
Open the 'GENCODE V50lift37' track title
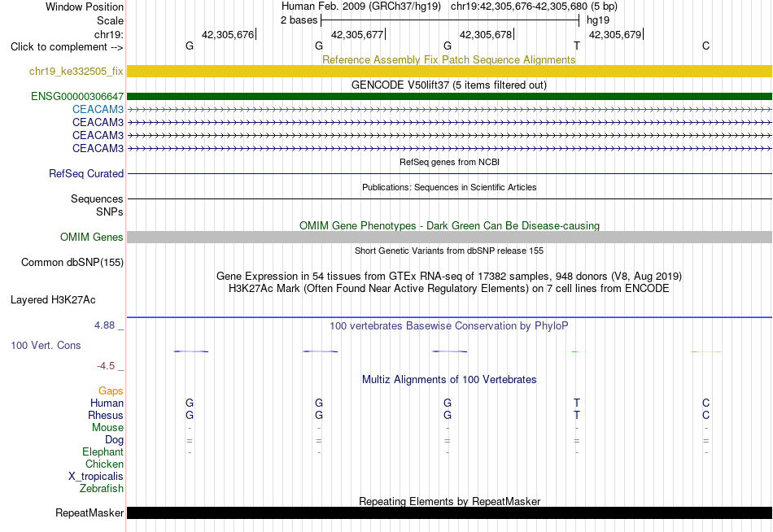pos(448,85)
